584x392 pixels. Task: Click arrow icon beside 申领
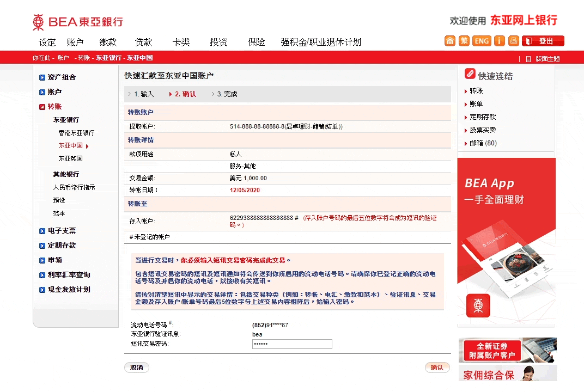42,260
